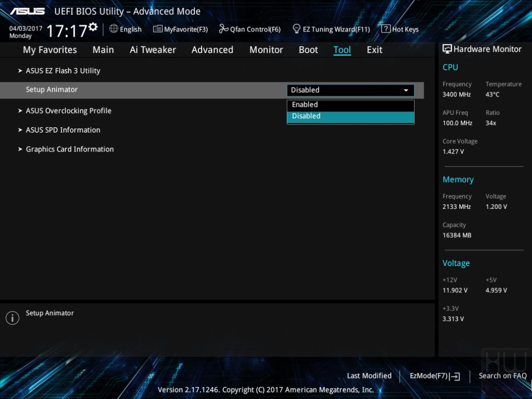Click the 34x ratio value
The image size is (532, 399).
(491, 123)
